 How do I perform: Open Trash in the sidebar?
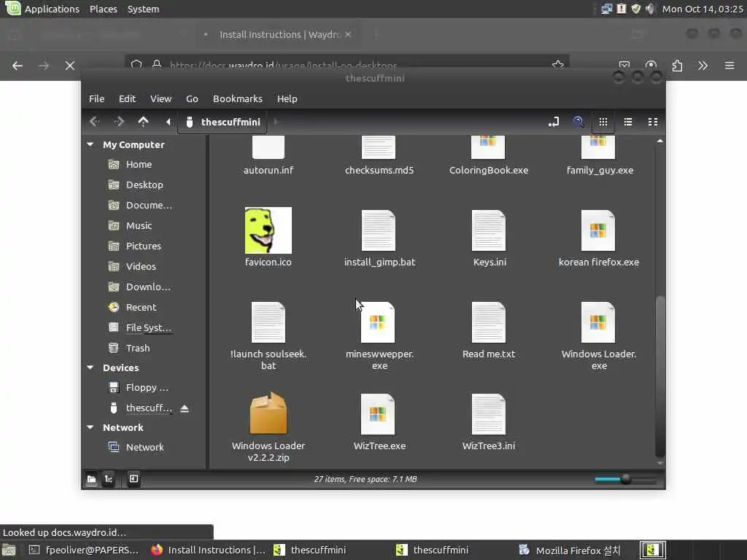(x=138, y=348)
